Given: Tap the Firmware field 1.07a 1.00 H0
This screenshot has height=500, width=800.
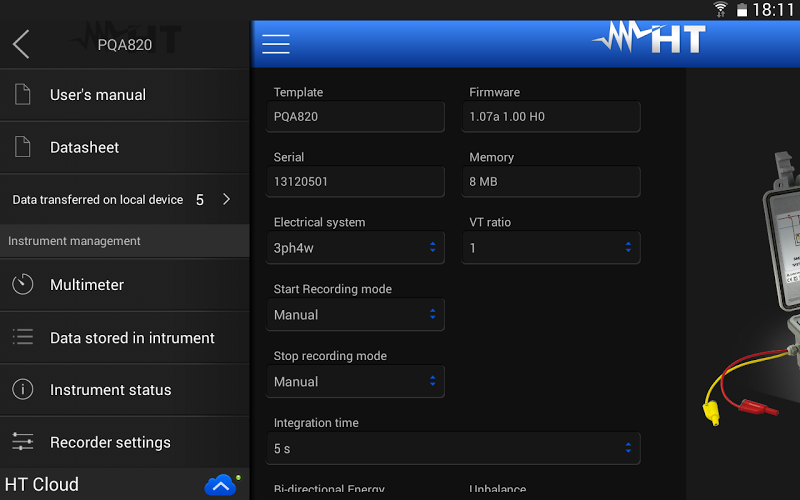Looking at the screenshot, I should [x=551, y=117].
